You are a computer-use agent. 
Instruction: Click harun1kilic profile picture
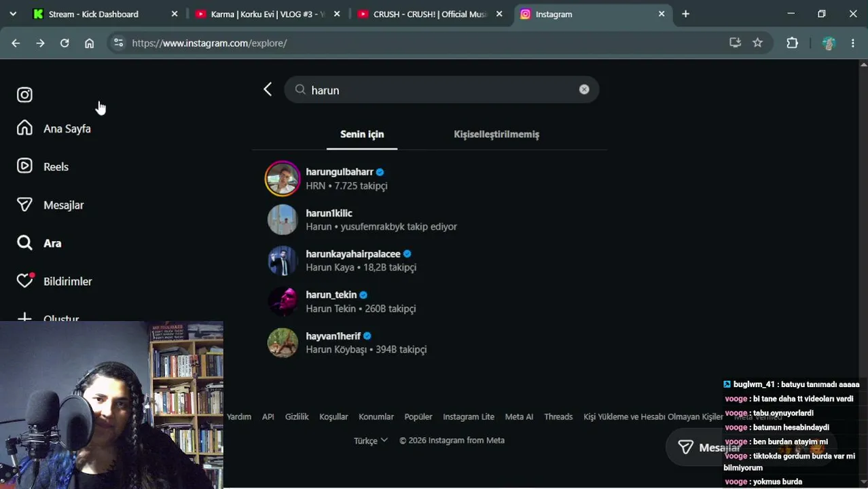283,219
